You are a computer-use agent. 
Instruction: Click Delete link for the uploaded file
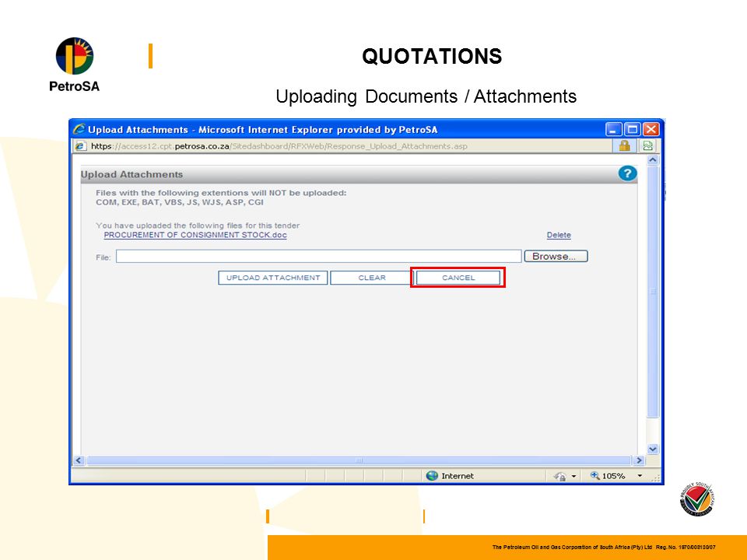(x=559, y=235)
